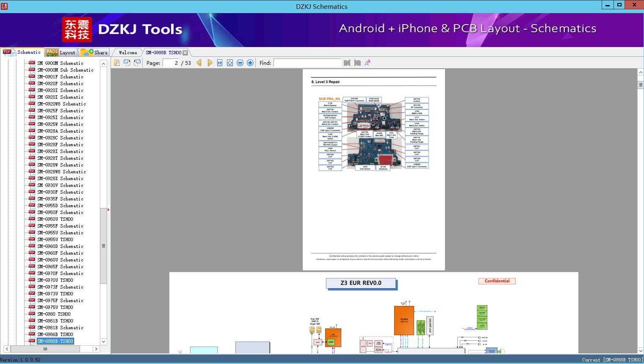Viewport: 644px width, 364px height.
Task: Go to the next page arrow
Action: 210,63
